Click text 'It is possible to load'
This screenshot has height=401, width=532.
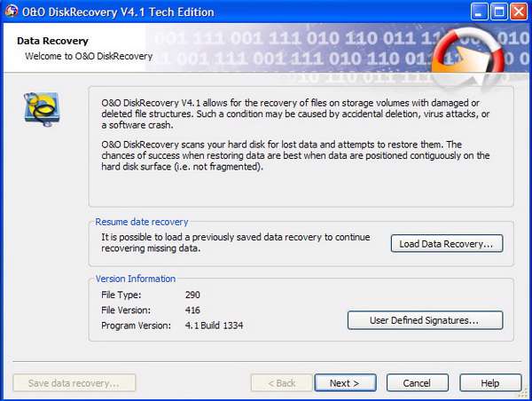[236, 242]
